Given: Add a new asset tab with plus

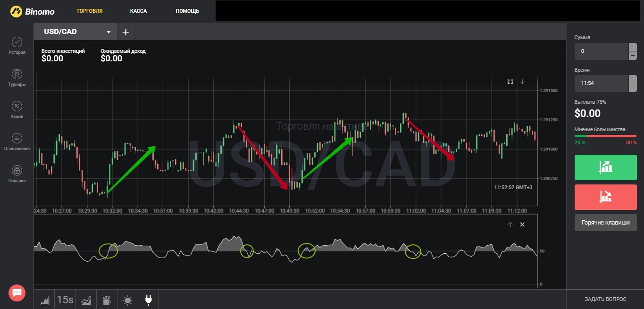Looking at the screenshot, I should (x=125, y=32).
